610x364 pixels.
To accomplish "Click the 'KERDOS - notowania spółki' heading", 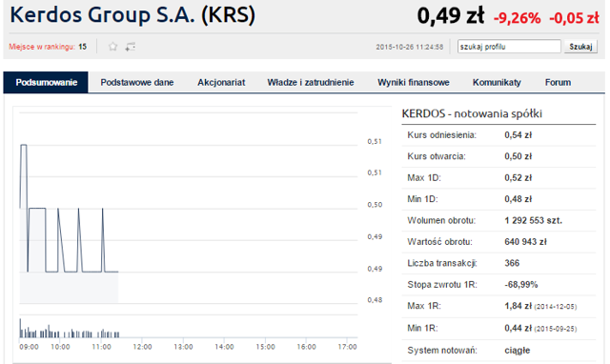I will point(472,113).
